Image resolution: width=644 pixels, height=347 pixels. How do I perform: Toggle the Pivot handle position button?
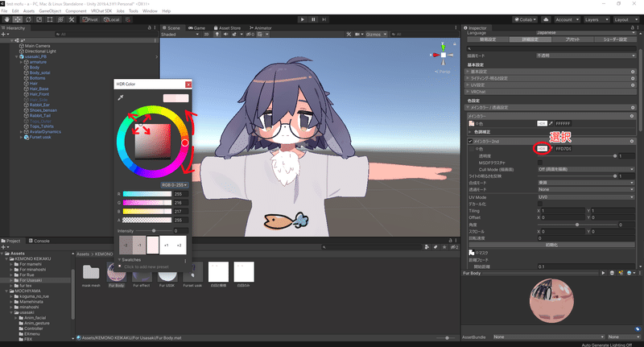pos(90,19)
